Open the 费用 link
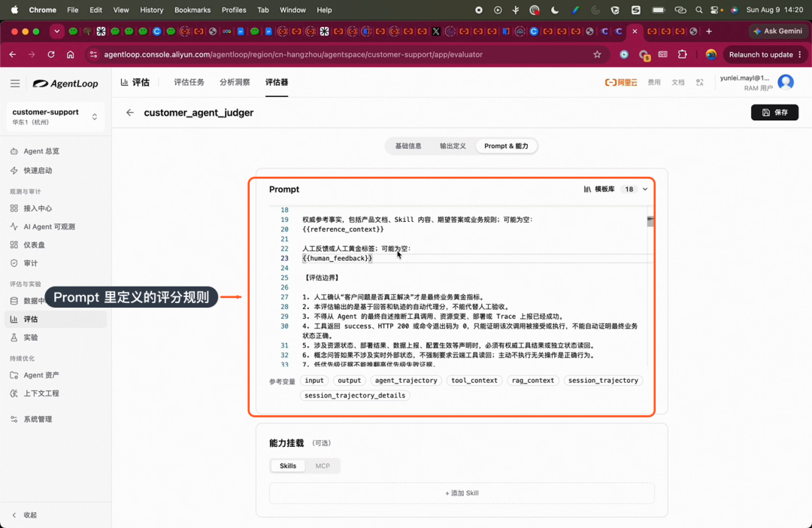This screenshot has height=528, width=812. point(654,83)
